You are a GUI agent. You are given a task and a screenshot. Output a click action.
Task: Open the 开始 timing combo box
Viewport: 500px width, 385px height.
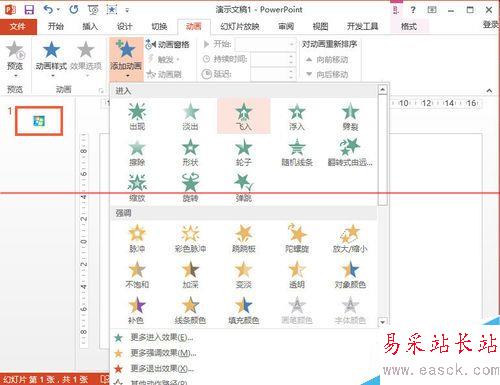265,44
